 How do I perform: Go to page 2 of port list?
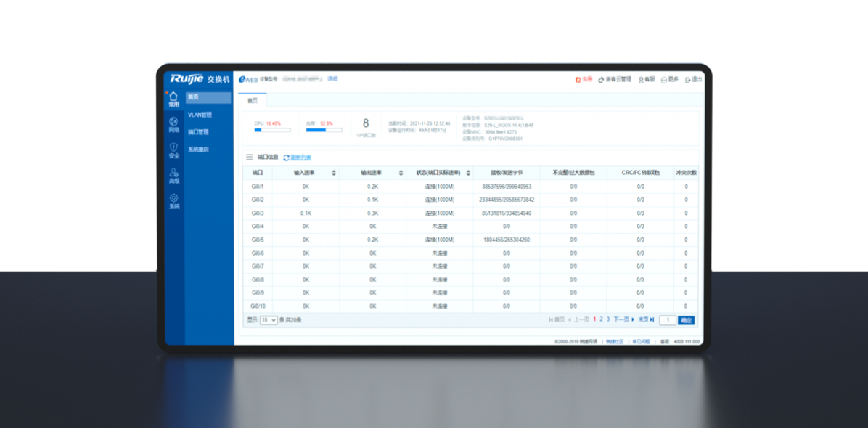pyautogui.click(x=602, y=319)
